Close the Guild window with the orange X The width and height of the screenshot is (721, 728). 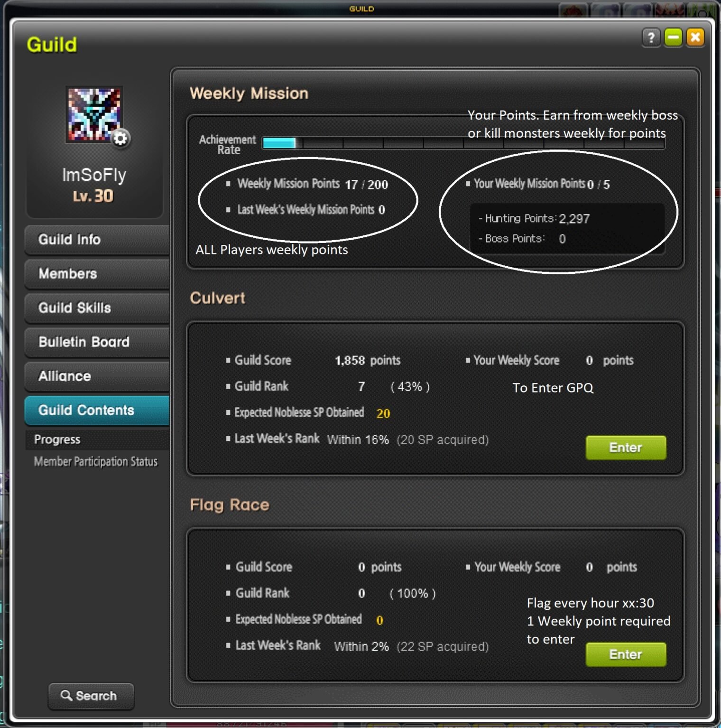[695, 37]
